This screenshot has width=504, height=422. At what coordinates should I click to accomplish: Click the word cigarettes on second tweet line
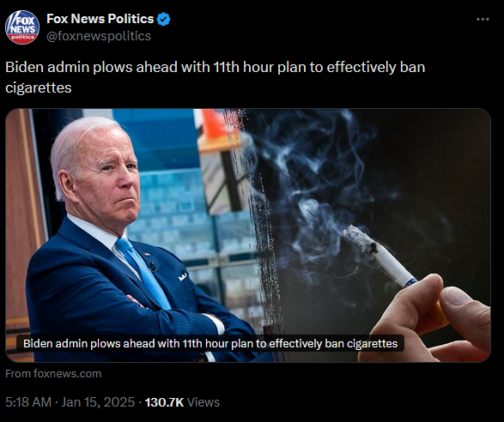point(39,87)
